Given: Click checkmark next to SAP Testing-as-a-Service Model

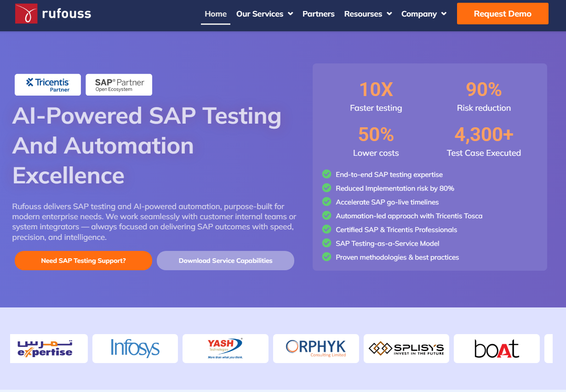Looking at the screenshot, I should [x=326, y=243].
